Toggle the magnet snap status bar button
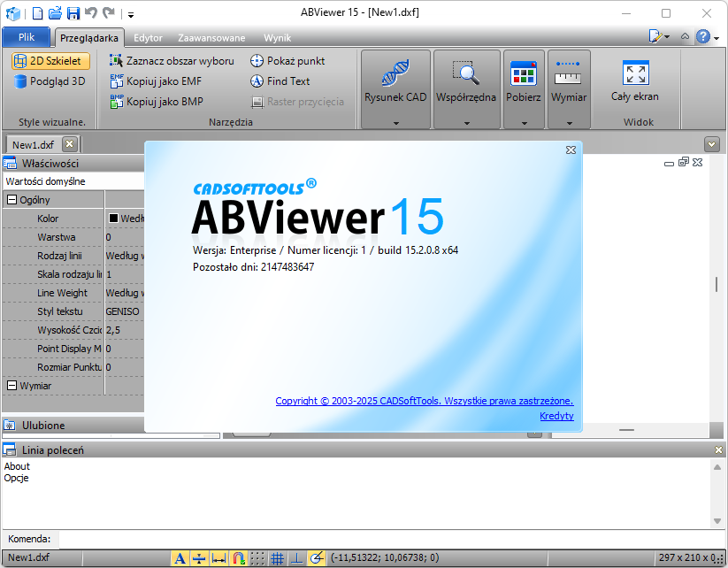Screen dimensions: 728x568 coord(238,557)
